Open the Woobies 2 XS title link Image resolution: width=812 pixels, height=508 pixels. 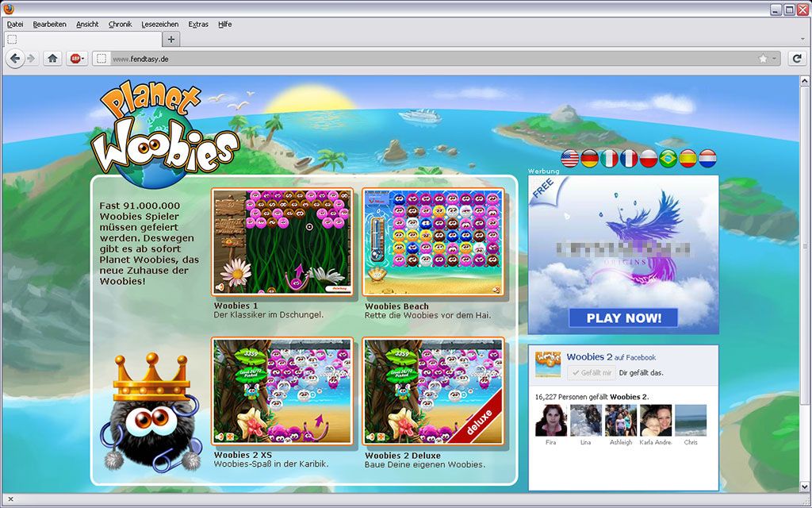243,455
